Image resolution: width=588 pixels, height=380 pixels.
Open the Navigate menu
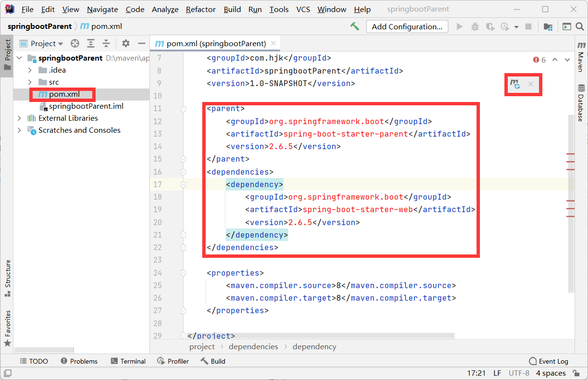point(102,9)
